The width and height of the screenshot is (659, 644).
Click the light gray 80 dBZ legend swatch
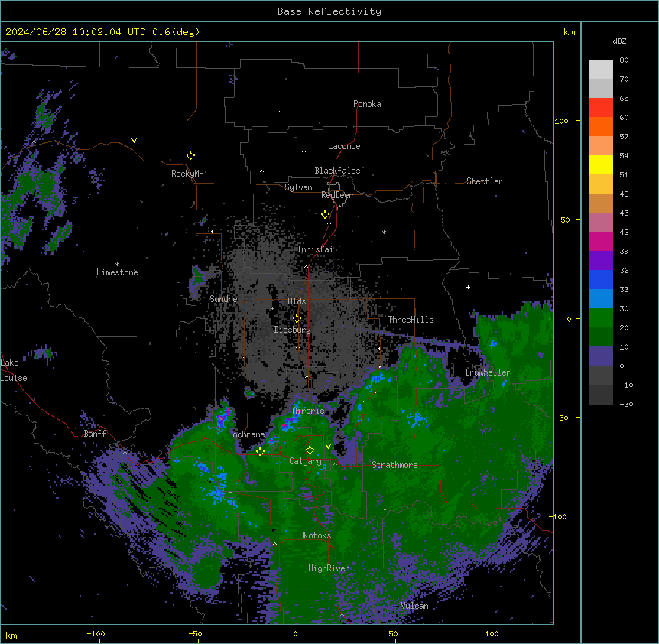[601, 70]
